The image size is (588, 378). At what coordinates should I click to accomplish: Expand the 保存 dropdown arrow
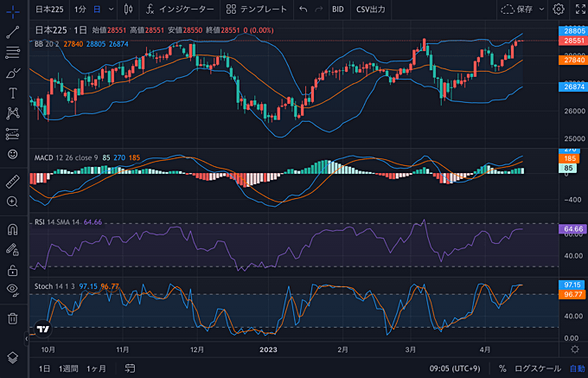(x=541, y=10)
